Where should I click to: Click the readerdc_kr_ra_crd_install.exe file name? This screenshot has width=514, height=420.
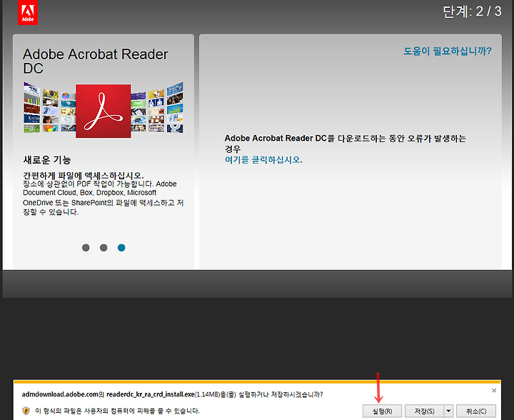tap(151, 394)
